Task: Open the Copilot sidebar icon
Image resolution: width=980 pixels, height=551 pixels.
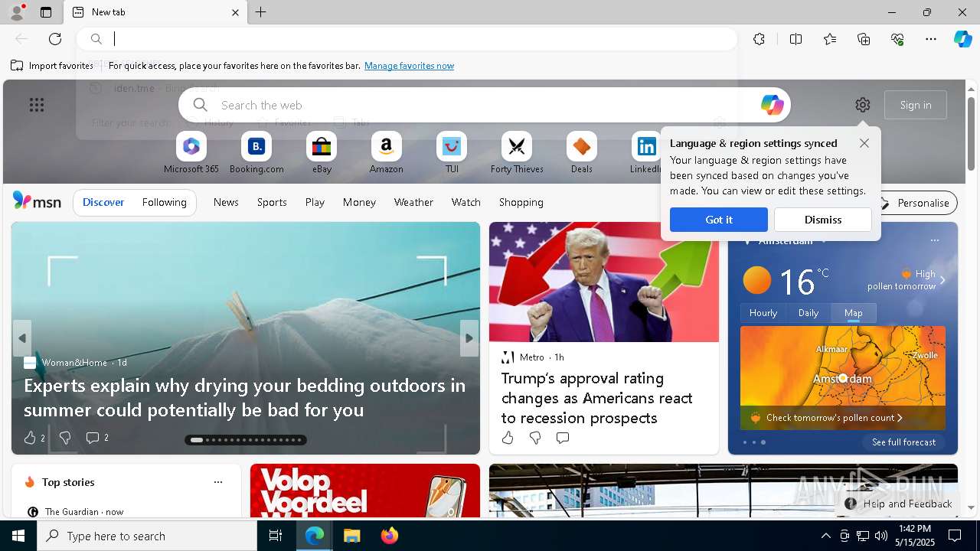Action: [x=962, y=39]
